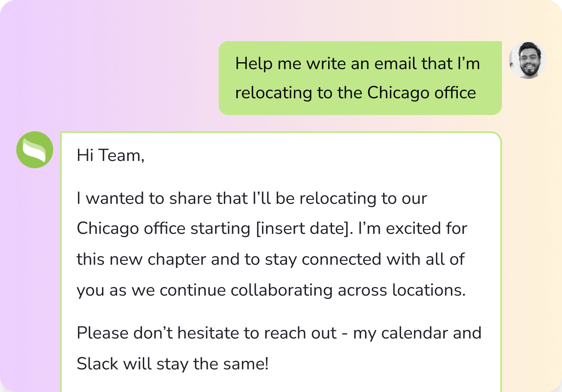Click the phrase "my calendar and"
Image resolution: width=562 pixels, height=392 pixels.
pos(417,333)
